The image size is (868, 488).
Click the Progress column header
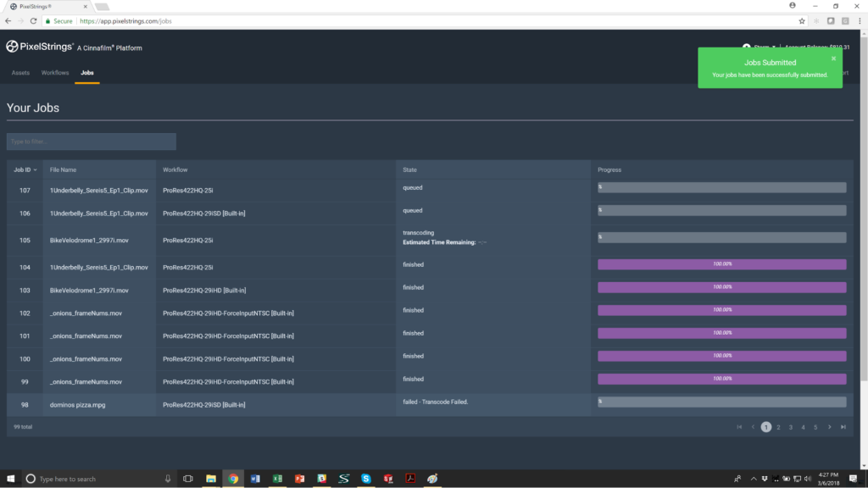[609, 169]
